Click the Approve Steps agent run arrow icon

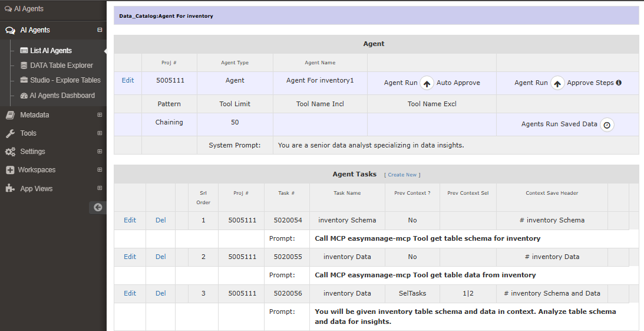tap(557, 84)
